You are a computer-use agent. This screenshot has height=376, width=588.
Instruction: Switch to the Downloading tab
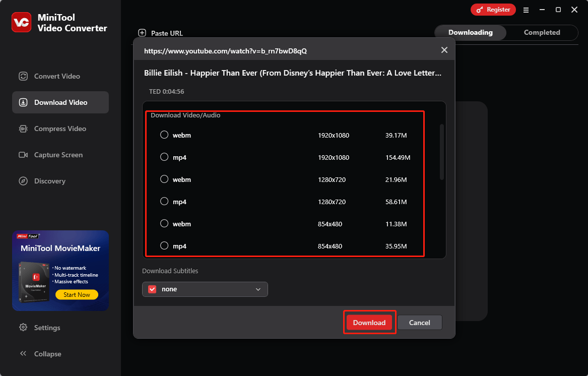pos(471,33)
